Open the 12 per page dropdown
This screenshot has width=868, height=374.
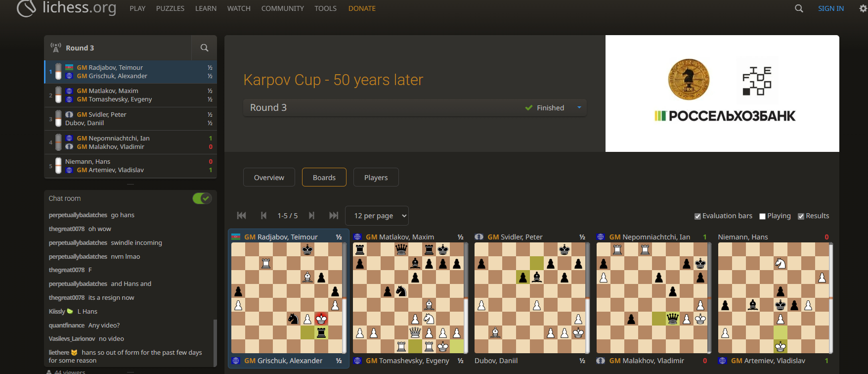tap(377, 216)
